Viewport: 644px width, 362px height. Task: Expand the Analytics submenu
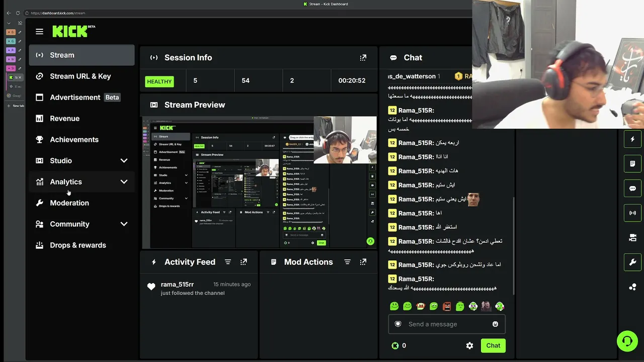124,182
